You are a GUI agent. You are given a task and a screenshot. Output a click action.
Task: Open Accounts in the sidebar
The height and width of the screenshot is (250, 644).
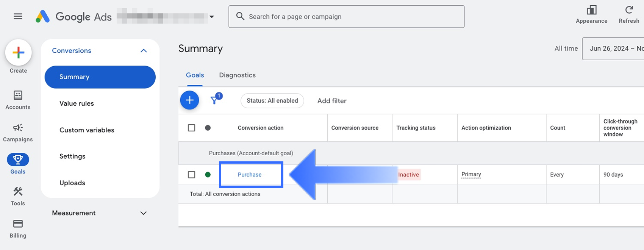point(18,95)
